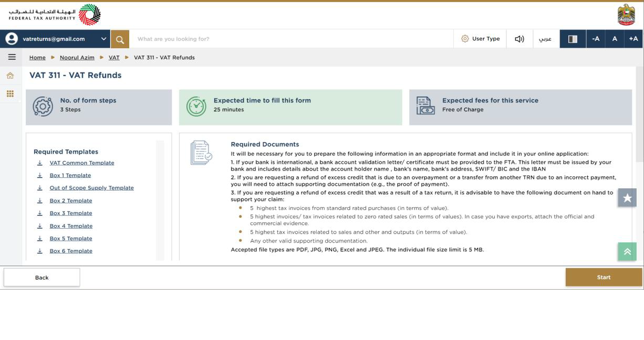Image resolution: width=644 pixels, height=340 pixels.
Task: Click the expected time clock icon
Action: 196,107
